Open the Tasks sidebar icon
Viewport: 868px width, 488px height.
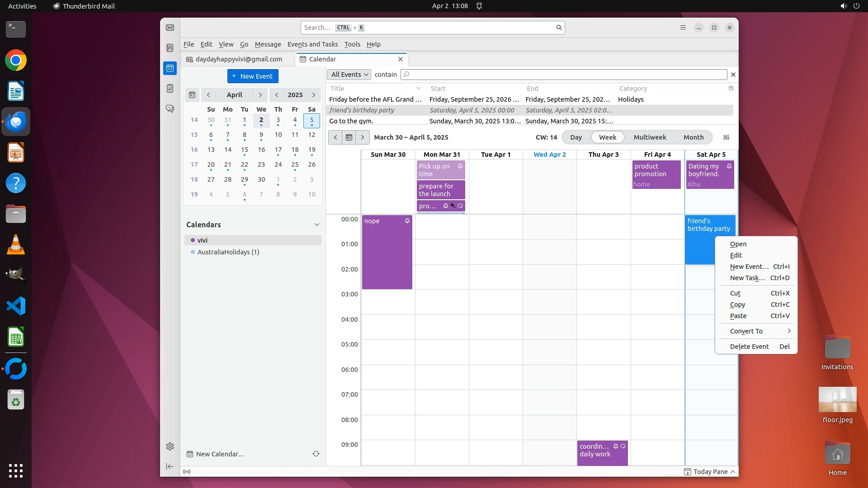click(x=170, y=89)
